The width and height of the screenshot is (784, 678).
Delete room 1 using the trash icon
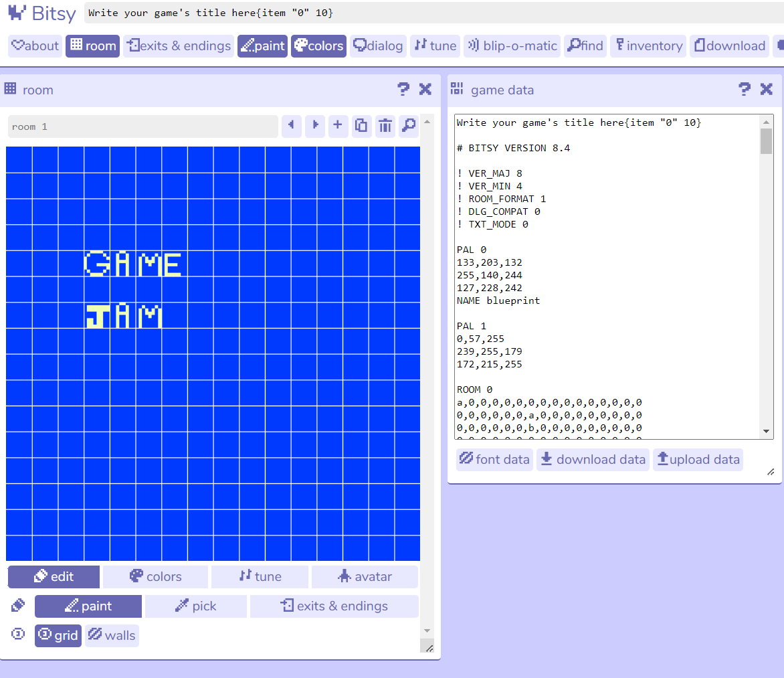tap(385, 126)
